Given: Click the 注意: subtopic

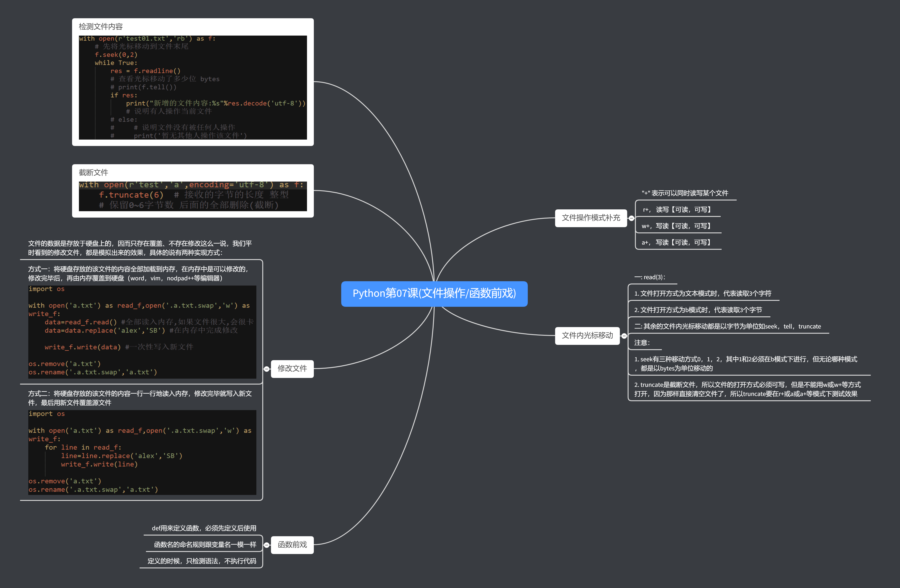Looking at the screenshot, I should click(642, 343).
